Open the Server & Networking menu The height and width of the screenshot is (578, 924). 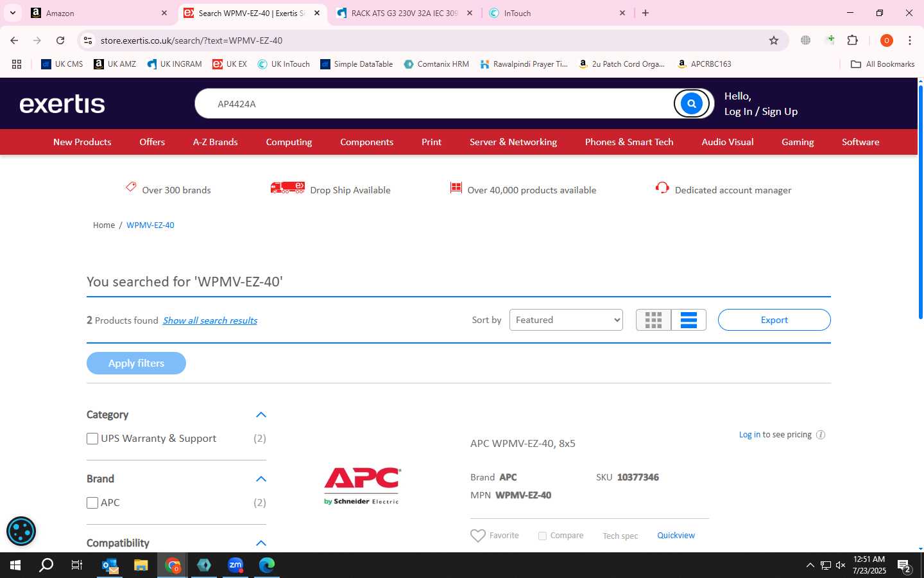tap(513, 142)
